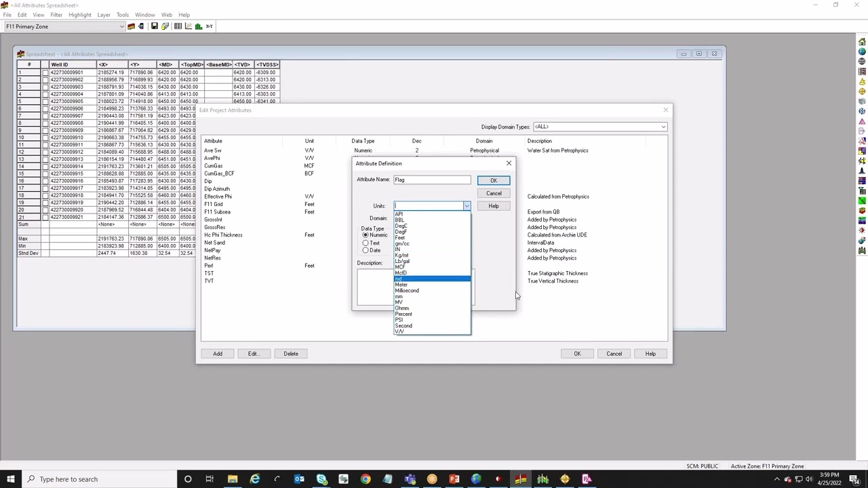The width and height of the screenshot is (868, 488).
Task: Click the Attribute Name field containing Flag
Action: (x=432, y=180)
